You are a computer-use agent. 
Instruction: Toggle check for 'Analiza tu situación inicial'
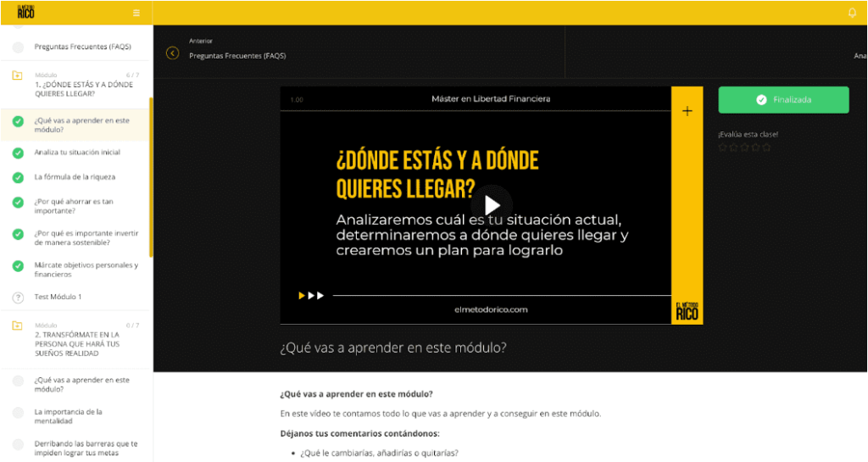pyautogui.click(x=19, y=153)
